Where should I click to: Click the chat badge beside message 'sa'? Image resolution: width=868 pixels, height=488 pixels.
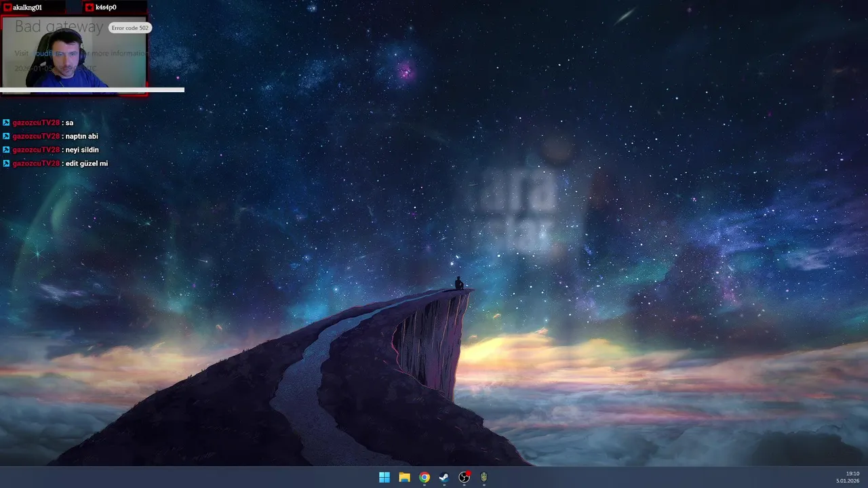click(6, 123)
